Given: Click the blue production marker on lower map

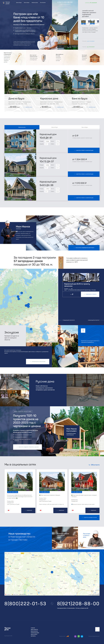Looking at the screenshot, I should 52,572.
